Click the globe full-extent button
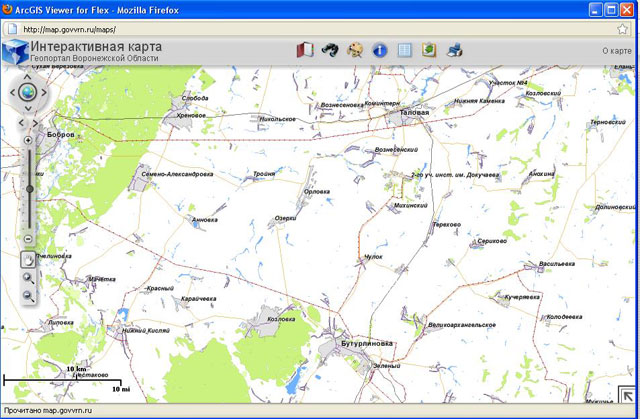Image resolution: width=640 pixels, height=419 pixels. [x=28, y=93]
